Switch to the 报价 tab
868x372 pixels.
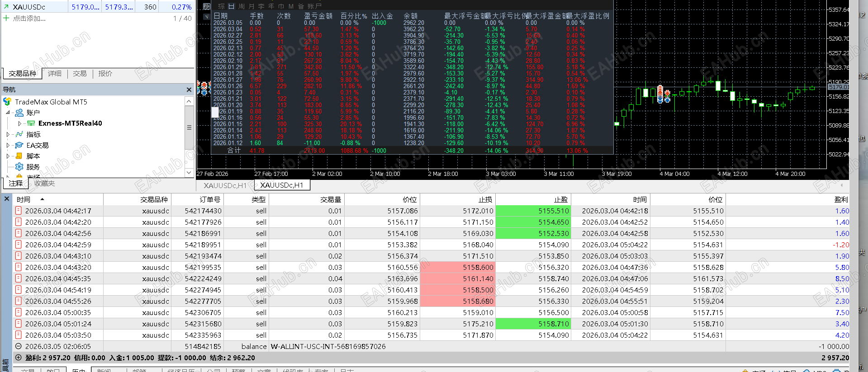[x=105, y=74]
